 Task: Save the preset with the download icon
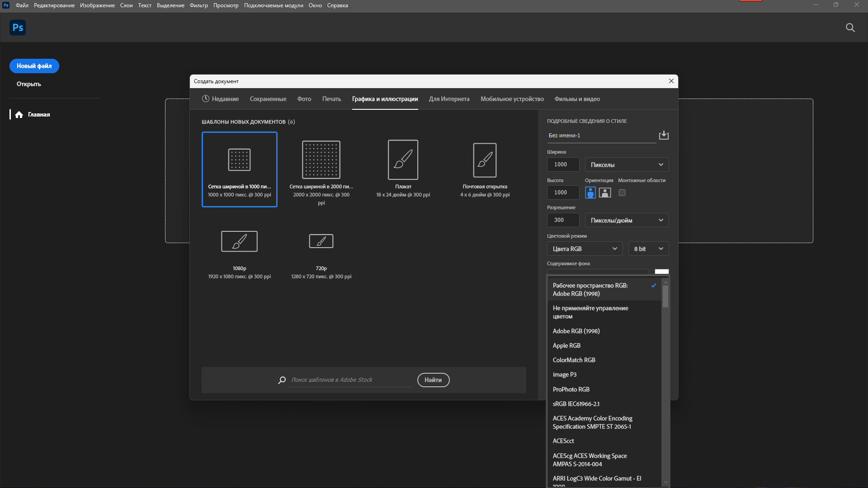coord(664,135)
